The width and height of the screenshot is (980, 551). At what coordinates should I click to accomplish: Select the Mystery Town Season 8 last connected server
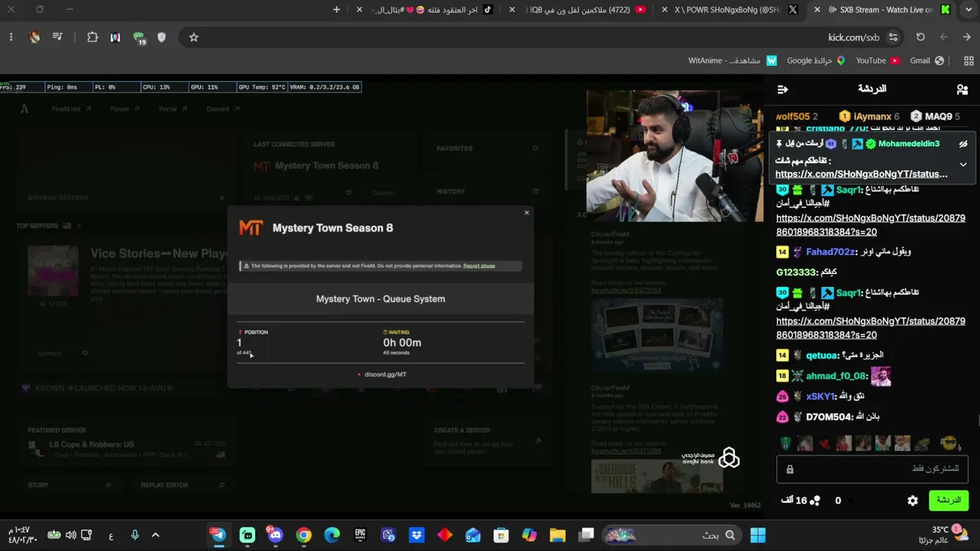(326, 166)
